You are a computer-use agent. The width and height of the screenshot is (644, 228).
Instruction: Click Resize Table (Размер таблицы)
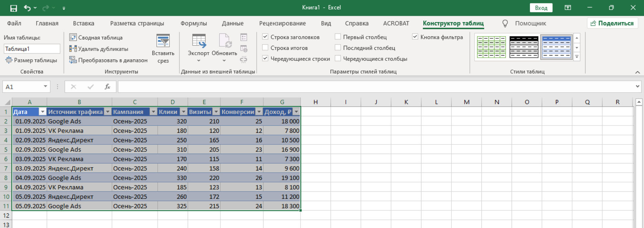[31, 60]
